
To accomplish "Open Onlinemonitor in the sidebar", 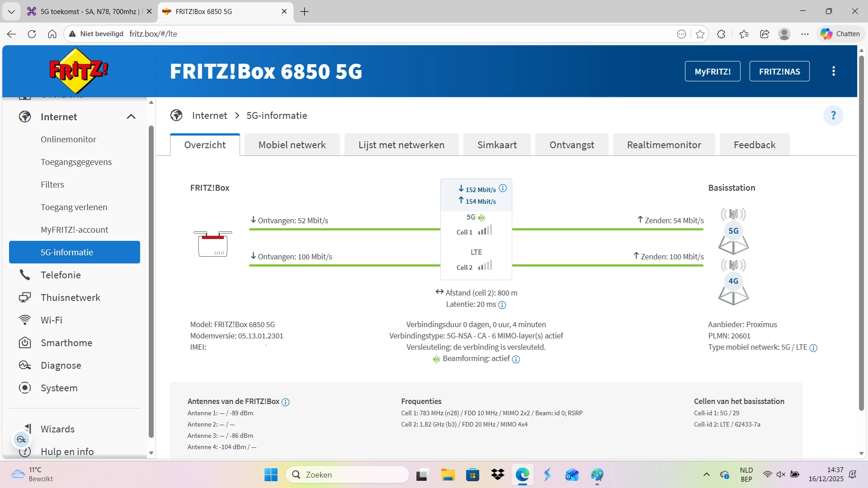I will pos(68,139).
